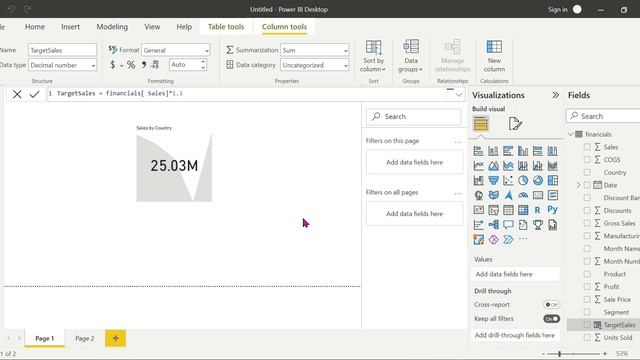Select the decomposition tree visual
The image size is (640, 360).
tap(493, 224)
